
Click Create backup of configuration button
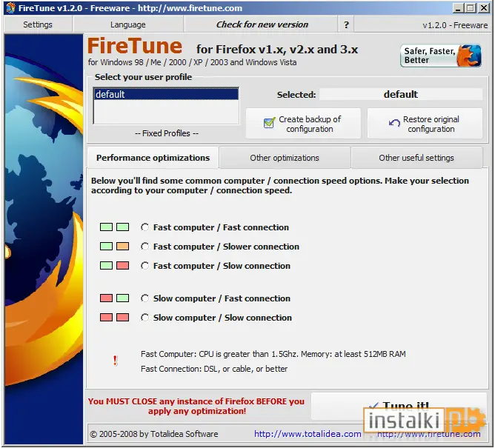click(303, 124)
